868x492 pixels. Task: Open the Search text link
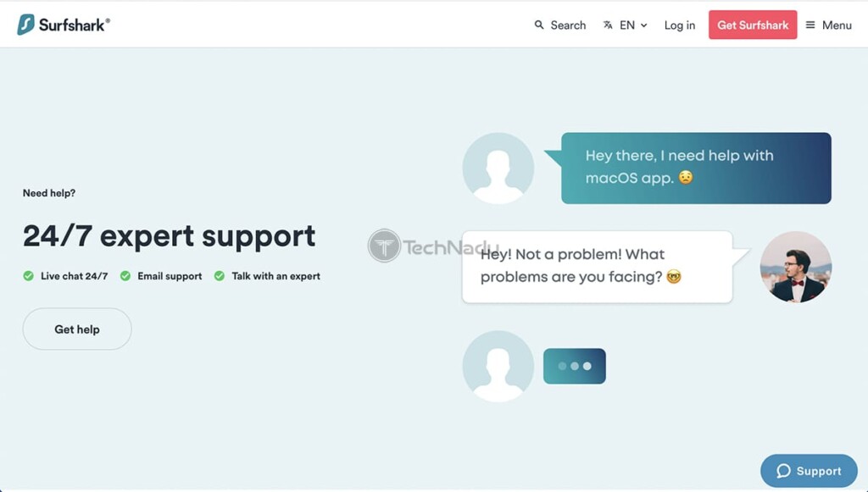568,25
